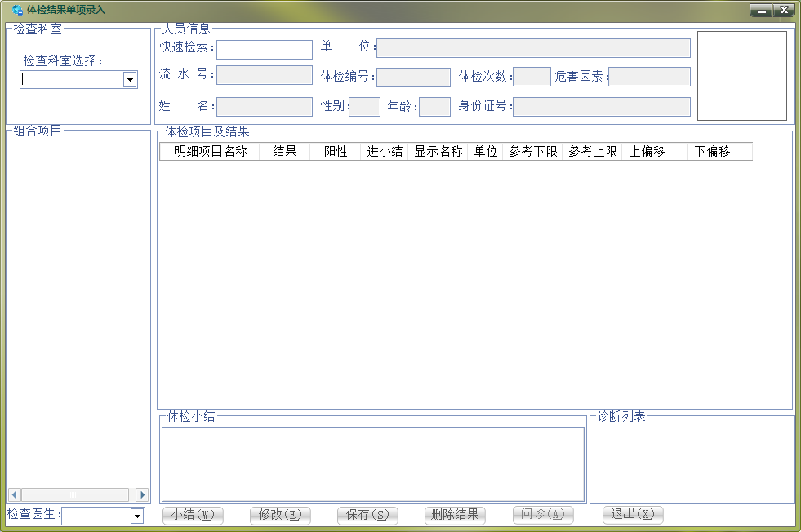Click the 小结(W) button
This screenshot has width=801, height=532.
point(193,515)
